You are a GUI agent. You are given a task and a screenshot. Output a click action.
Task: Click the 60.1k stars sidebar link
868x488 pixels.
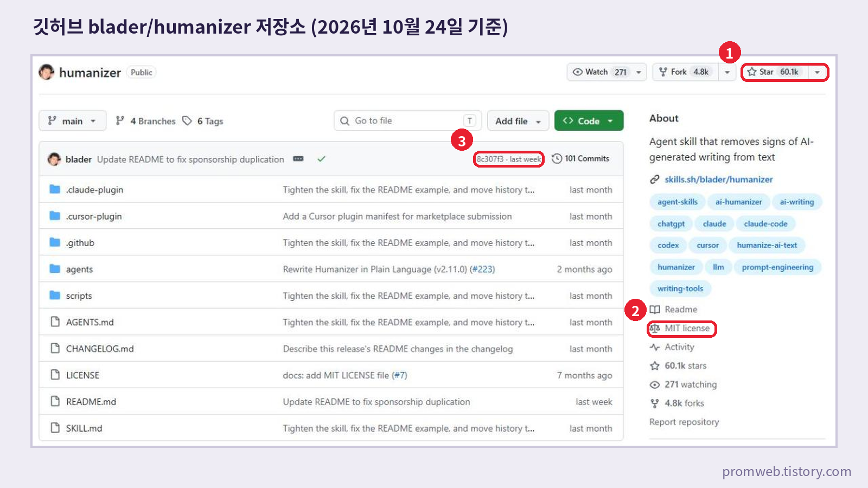click(x=679, y=366)
